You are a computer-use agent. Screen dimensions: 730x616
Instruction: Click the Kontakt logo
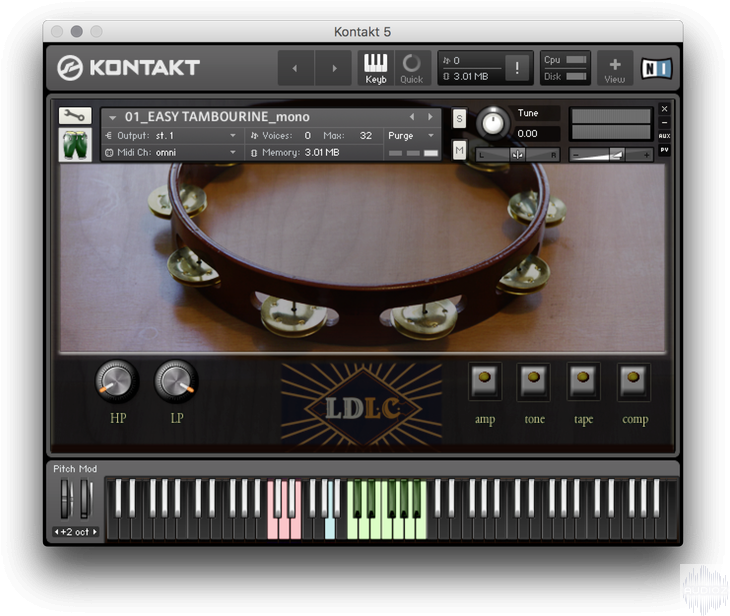[128, 68]
